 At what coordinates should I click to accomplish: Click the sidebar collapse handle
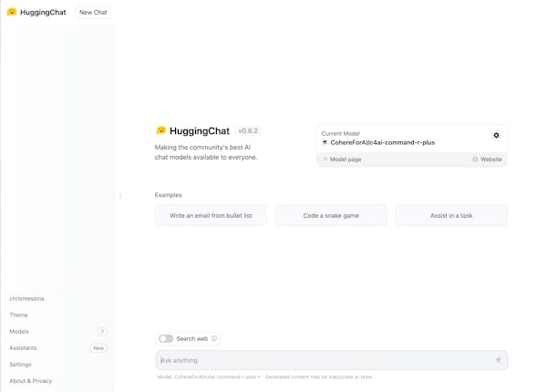(120, 196)
